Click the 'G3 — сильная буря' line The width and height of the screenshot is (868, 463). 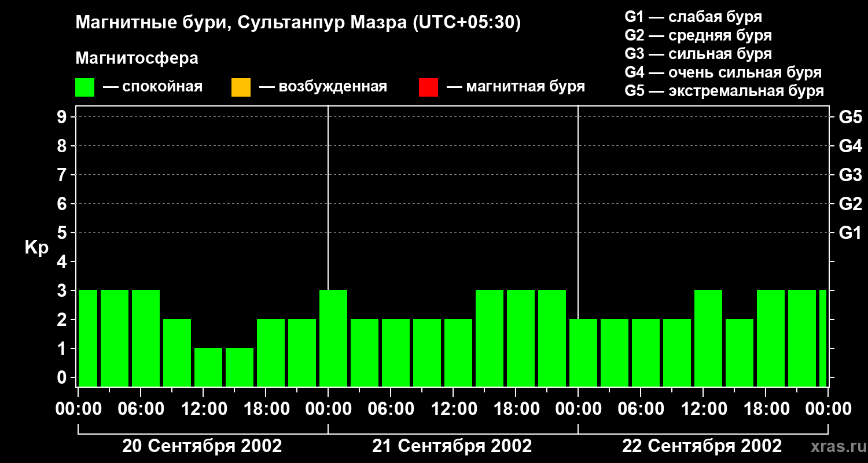[x=698, y=54]
